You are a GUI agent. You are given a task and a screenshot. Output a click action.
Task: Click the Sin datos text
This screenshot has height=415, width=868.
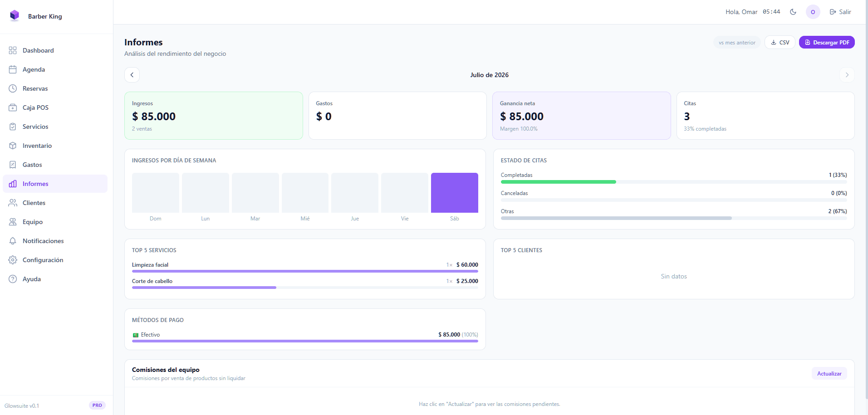[674, 276]
